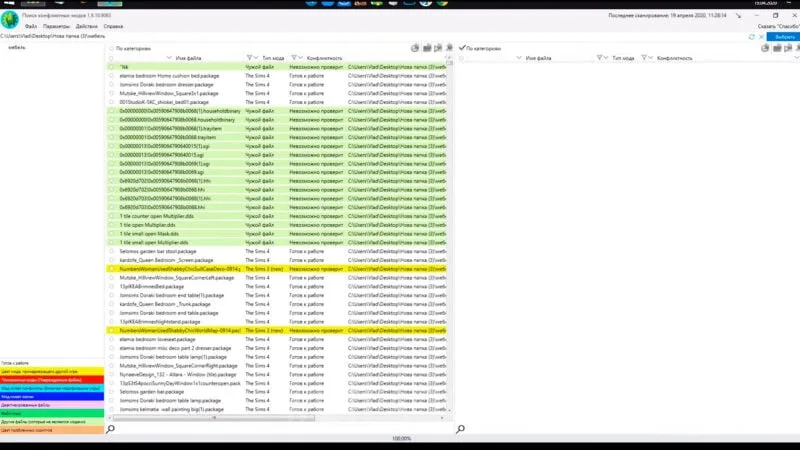Tick checkbox for Selomos garden bar.package
Image resolution: width=800 pixels, height=450 pixels.
click(111, 392)
